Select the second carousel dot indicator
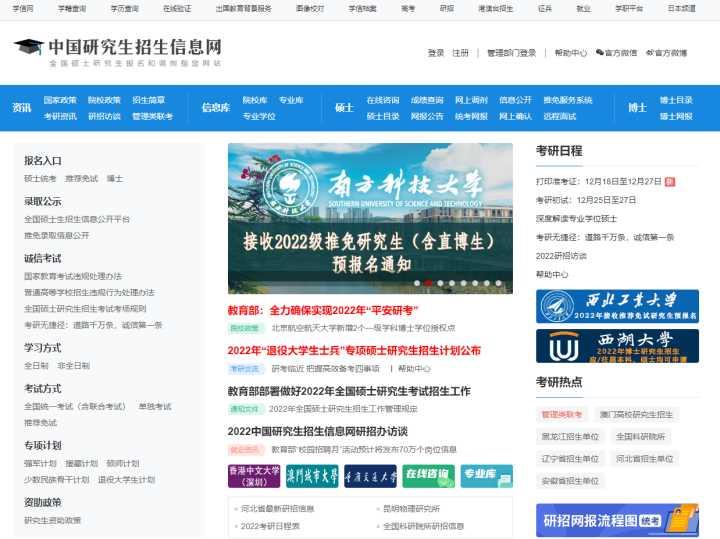Viewport: 720px width, 539px height. point(428,283)
